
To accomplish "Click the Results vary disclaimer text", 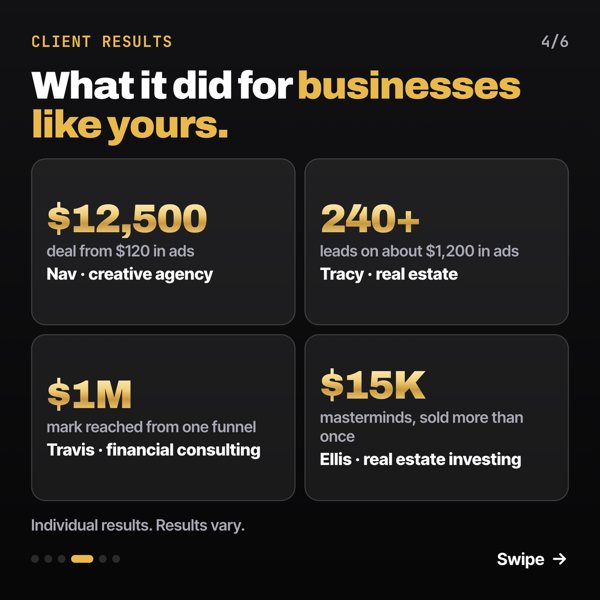I will tap(200, 525).
